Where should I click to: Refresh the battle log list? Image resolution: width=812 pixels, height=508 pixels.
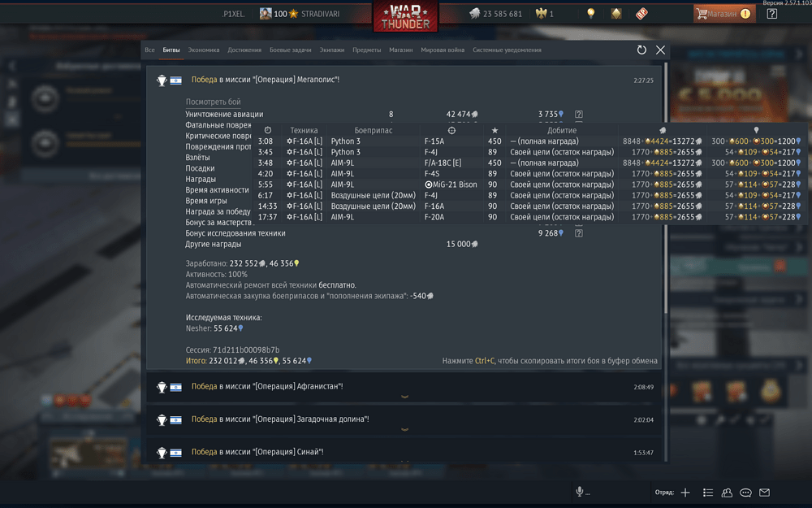coord(641,50)
